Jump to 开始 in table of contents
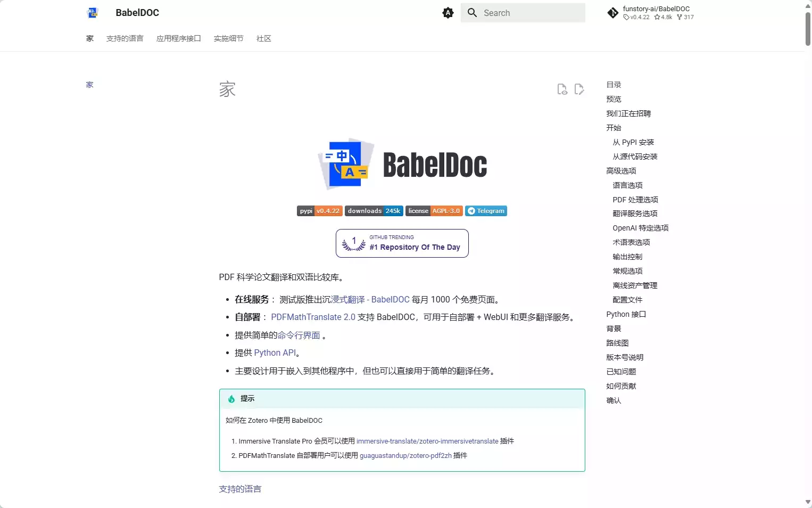This screenshot has height=508, width=812. pyautogui.click(x=614, y=128)
